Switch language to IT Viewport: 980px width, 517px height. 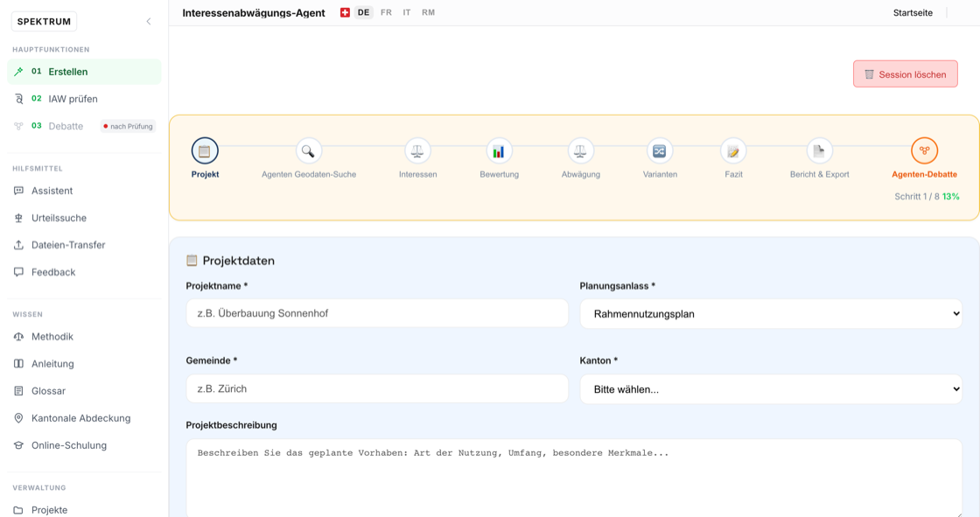pyautogui.click(x=407, y=12)
